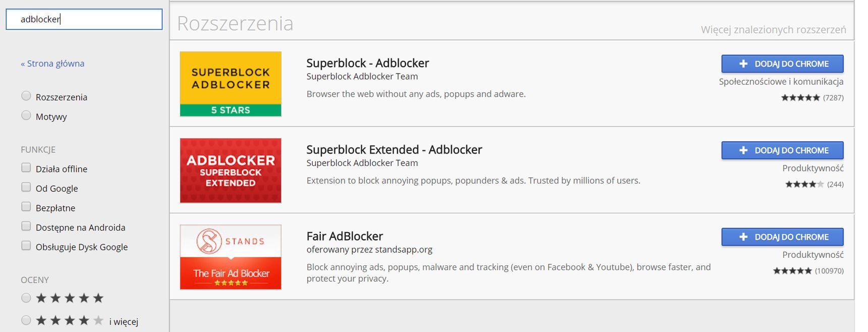Add Fair AdBlocker to Chrome
This screenshot has width=868, height=332.
pos(782,237)
